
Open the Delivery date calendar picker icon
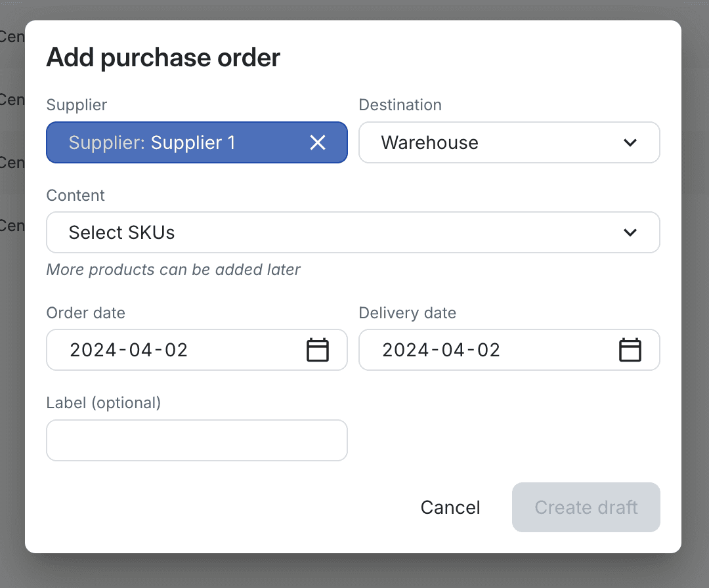630,350
